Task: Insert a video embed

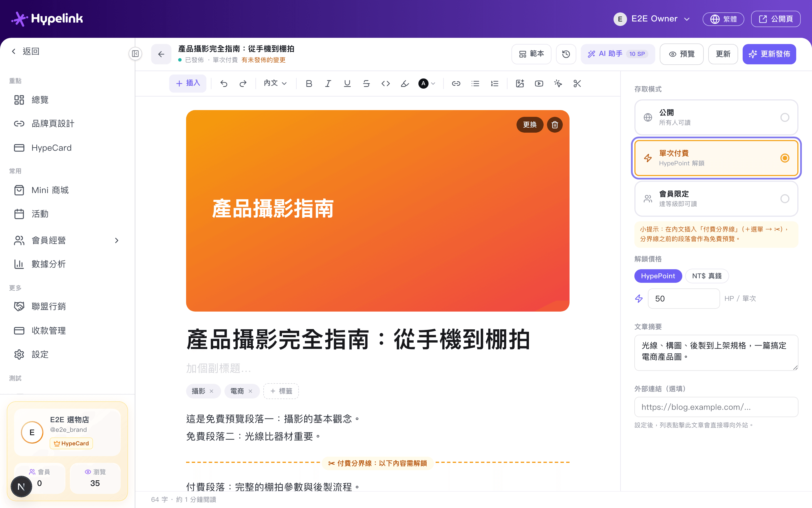Action: click(x=539, y=83)
